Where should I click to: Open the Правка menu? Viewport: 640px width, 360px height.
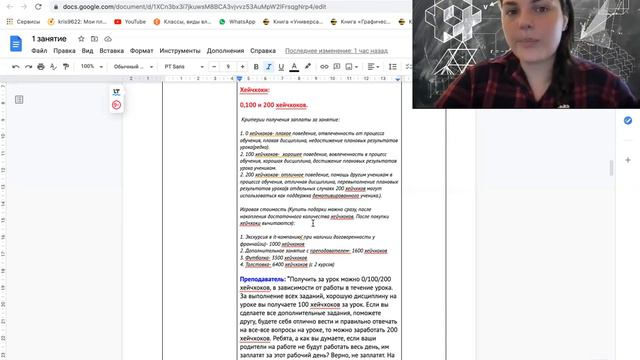tap(64, 51)
